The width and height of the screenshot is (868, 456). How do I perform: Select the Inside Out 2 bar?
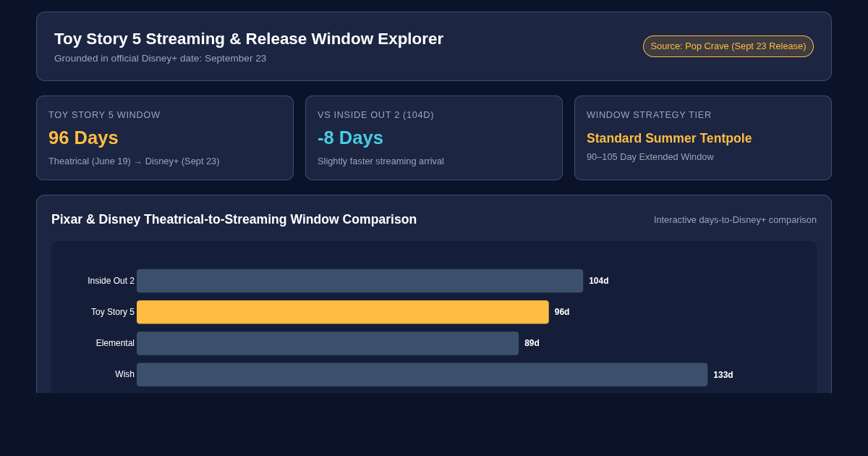coord(359,281)
